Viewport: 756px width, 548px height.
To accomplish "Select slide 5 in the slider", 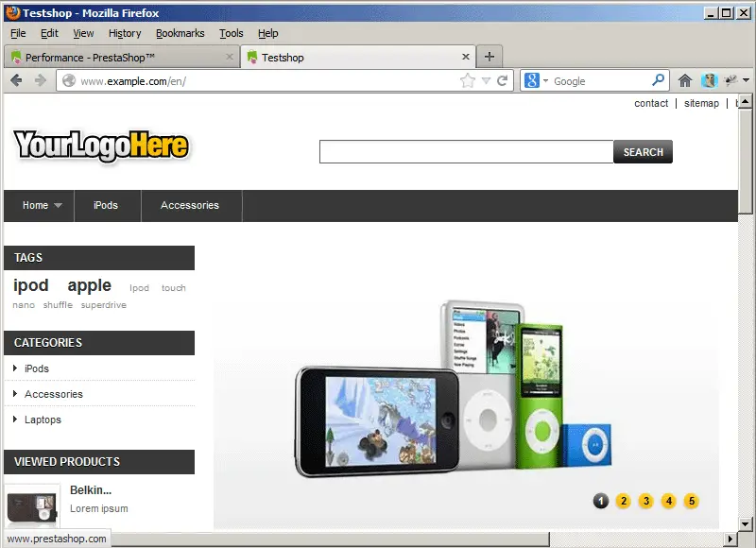I will (x=692, y=502).
